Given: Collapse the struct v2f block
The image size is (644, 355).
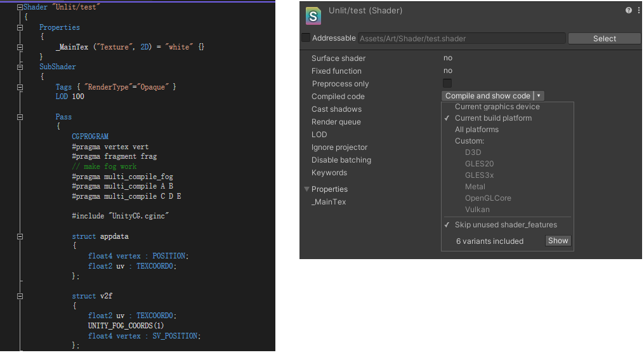Looking at the screenshot, I should (20, 296).
